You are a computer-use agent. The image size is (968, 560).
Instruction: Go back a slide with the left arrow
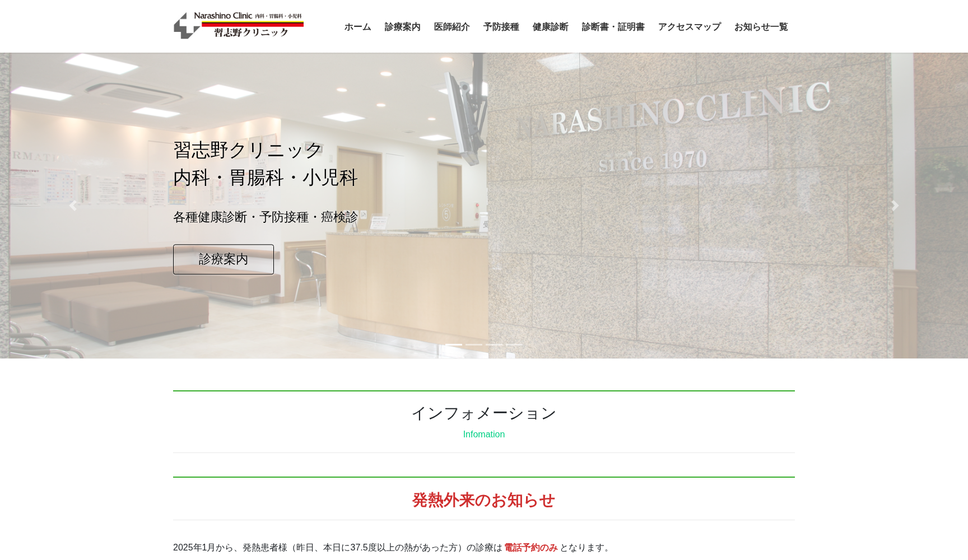pyautogui.click(x=73, y=205)
